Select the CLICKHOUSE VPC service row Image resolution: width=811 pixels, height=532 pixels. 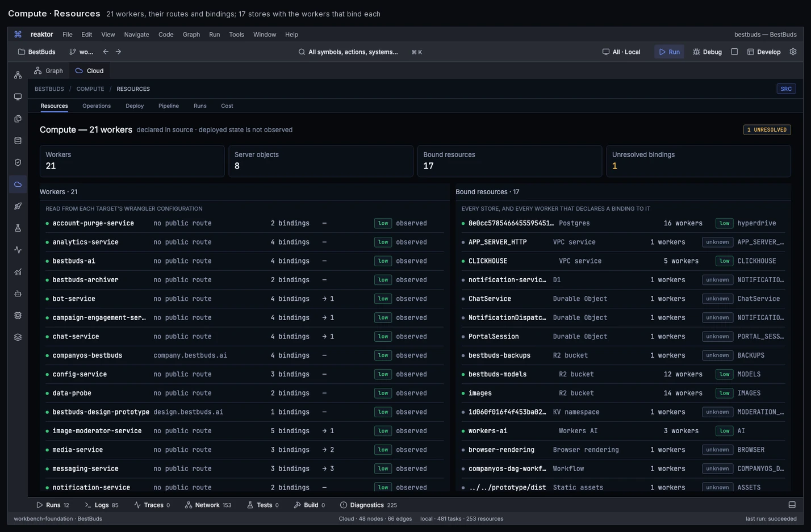click(624, 261)
